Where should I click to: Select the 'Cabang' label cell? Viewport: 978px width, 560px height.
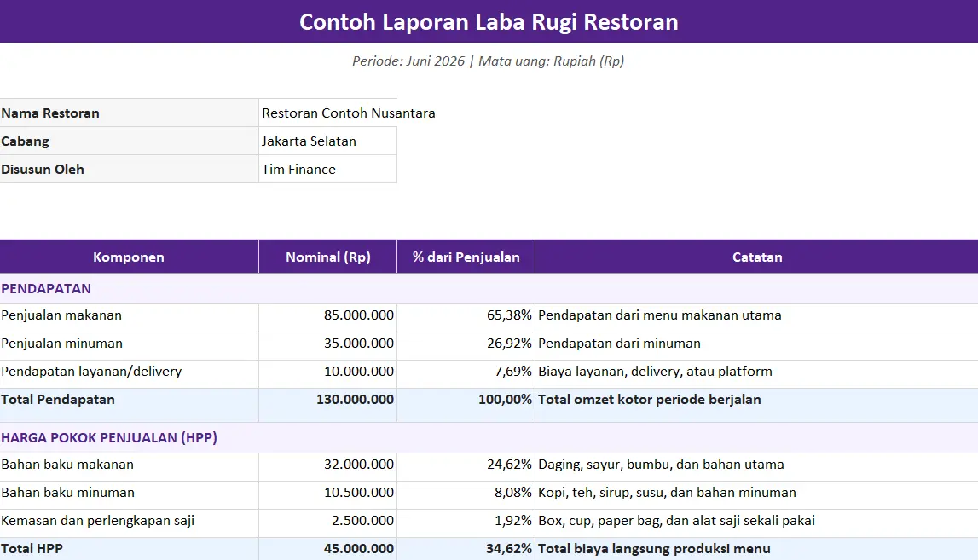point(129,141)
